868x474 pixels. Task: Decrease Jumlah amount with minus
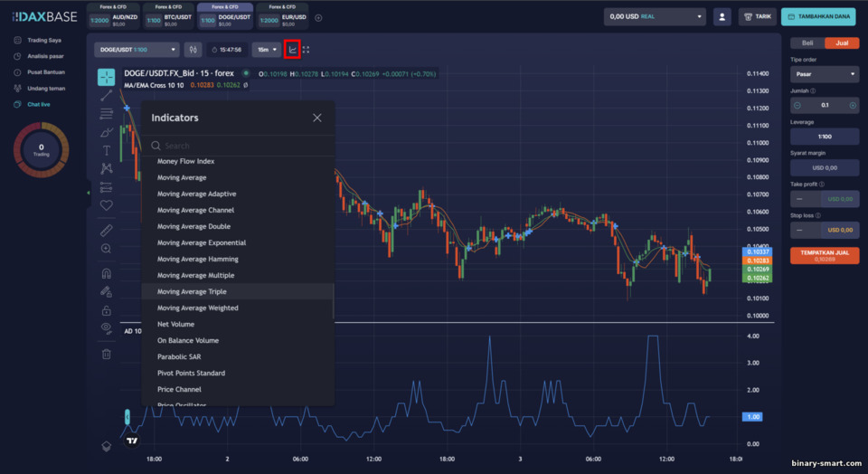(x=797, y=105)
